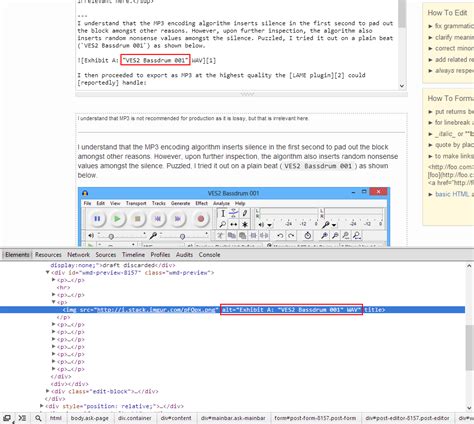
Task: Click the DevTools Elements panel scrollbar thumb
Action: (x=469, y=347)
